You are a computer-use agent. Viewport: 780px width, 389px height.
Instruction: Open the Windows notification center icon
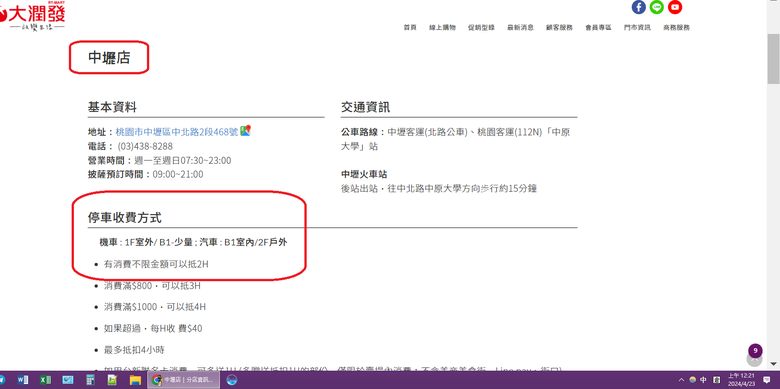pyautogui.click(x=767, y=380)
